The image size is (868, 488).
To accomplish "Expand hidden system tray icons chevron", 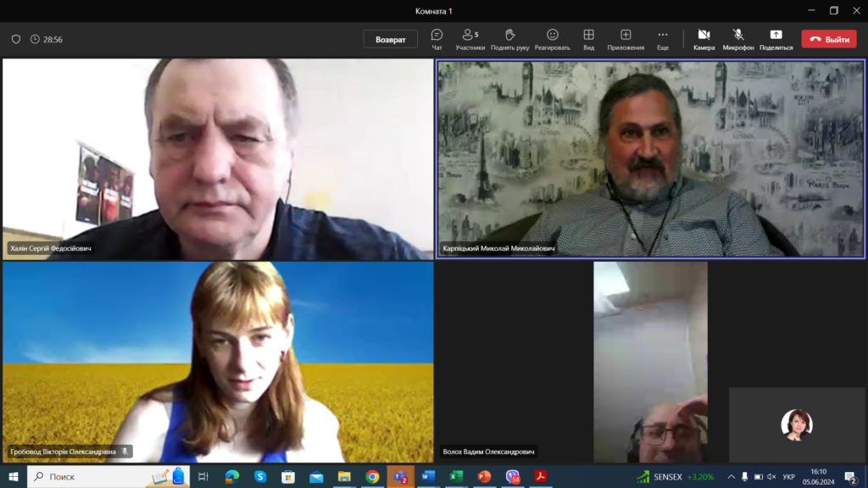I will click(x=731, y=477).
